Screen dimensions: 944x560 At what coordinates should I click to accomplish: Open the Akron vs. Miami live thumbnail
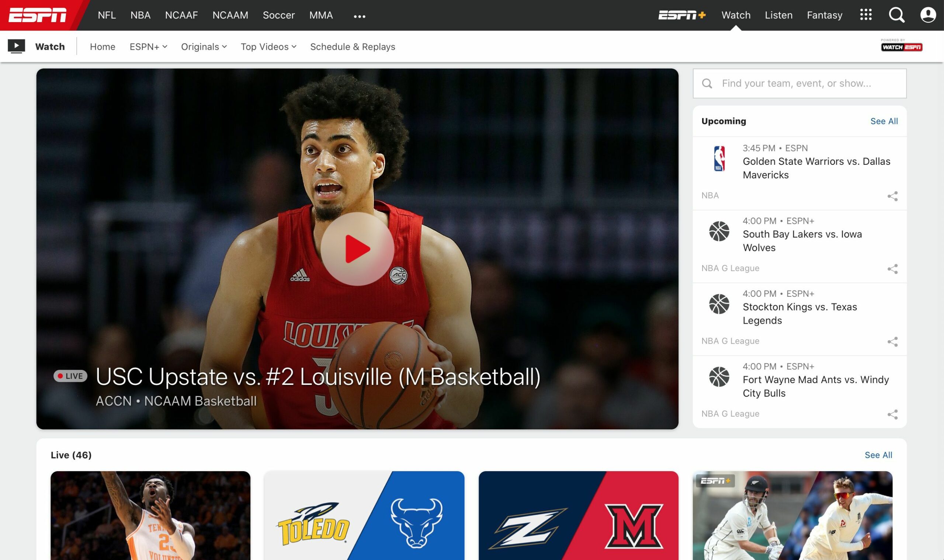pos(578,515)
